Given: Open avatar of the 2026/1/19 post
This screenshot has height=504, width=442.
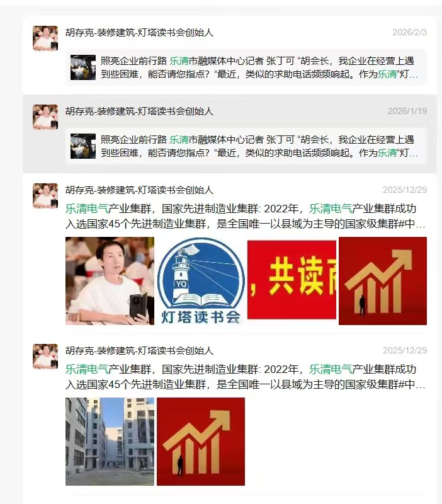Looking at the screenshot, I should point(45,117).
